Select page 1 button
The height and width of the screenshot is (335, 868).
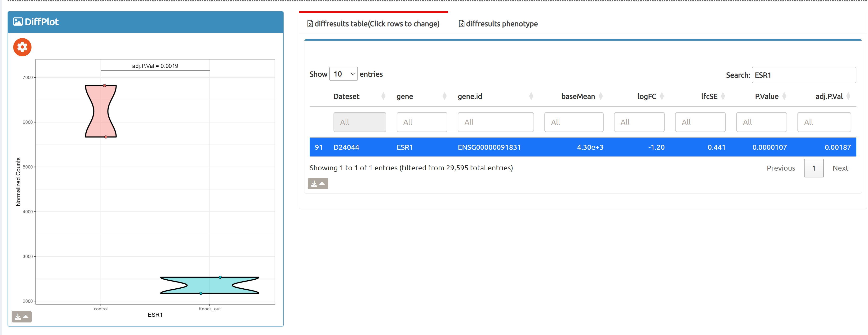pos(813,168)
